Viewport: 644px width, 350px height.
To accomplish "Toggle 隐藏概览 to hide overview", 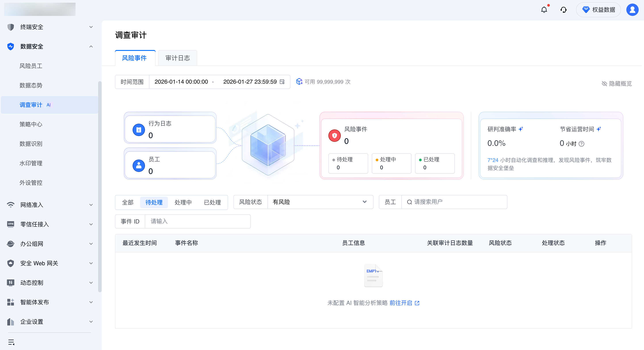I will click(617, 84).
